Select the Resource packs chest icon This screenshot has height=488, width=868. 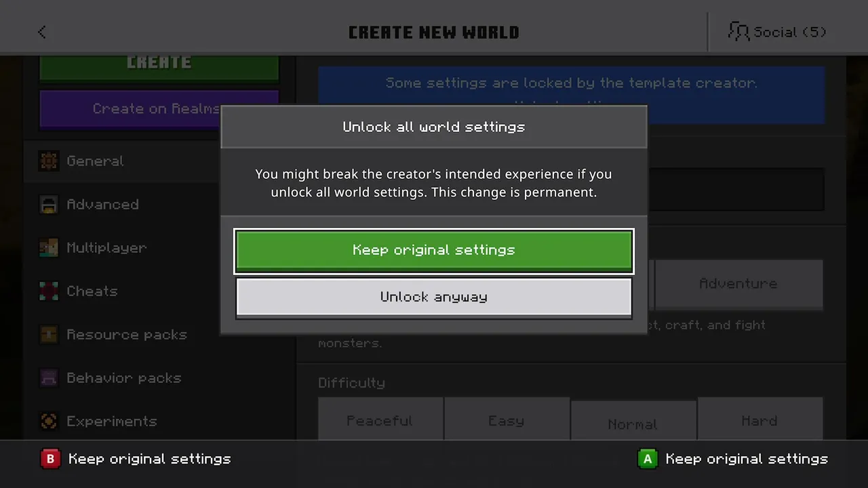[49, 335]
